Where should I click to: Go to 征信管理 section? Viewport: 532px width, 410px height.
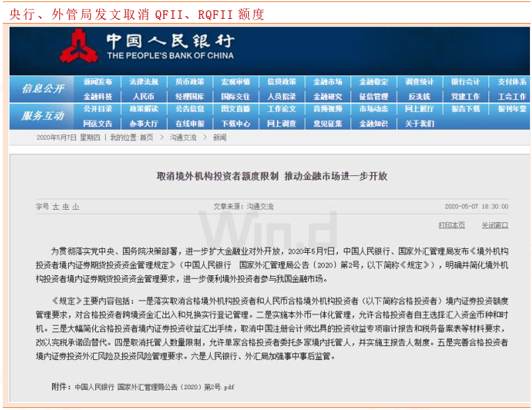pyautogui.click(x=373, y=97)
